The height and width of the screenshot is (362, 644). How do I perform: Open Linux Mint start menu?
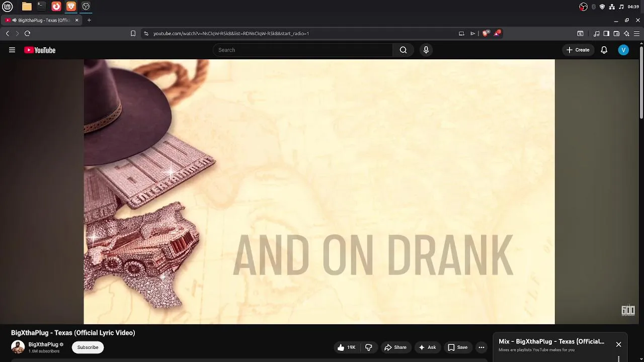coord(8,7)
